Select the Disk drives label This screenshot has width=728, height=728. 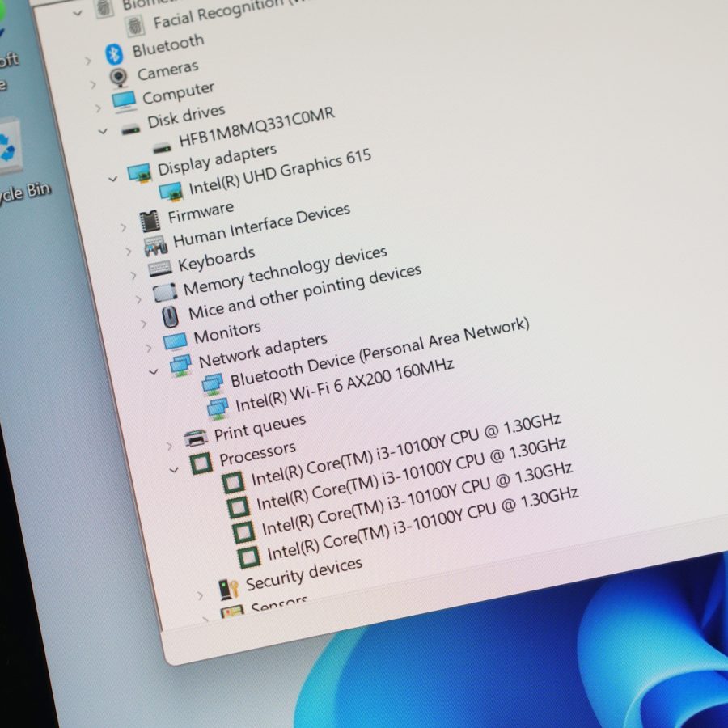point(186,116)
